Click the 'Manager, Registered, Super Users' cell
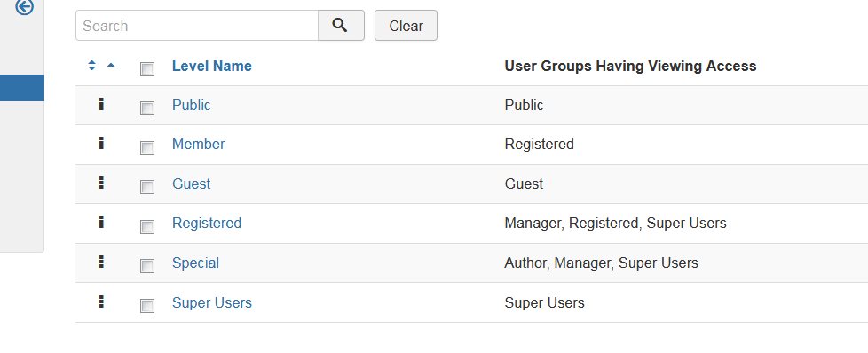The height and width of the screenshot is (353, 868). click(x=615, y=223)
